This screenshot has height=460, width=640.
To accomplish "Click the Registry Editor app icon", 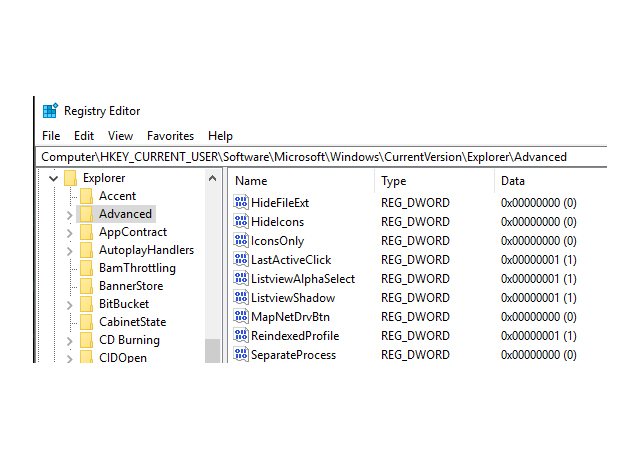I will point(50,111).
